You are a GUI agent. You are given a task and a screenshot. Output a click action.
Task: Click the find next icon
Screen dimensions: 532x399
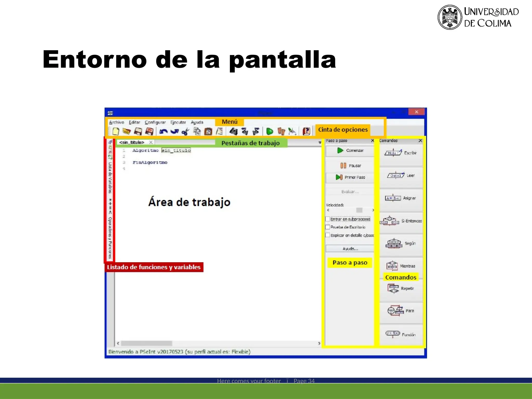256,131
